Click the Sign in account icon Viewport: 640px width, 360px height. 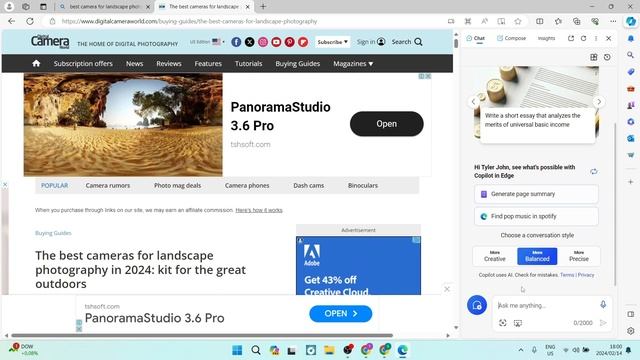point(381,42)
